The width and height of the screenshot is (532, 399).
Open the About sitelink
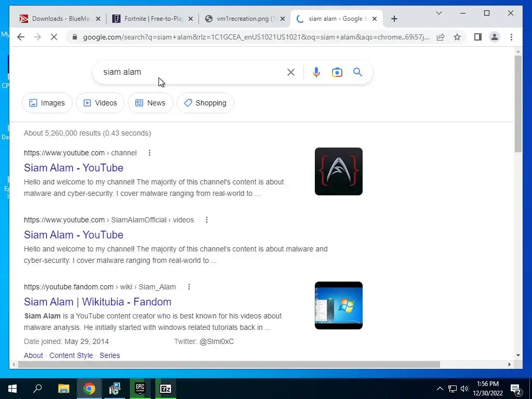33,355
